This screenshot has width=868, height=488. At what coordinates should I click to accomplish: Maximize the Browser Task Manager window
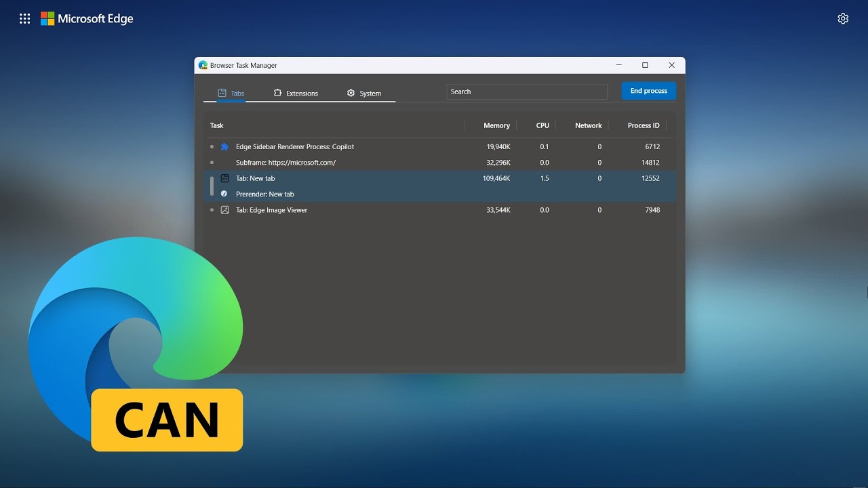click(645, 65)
